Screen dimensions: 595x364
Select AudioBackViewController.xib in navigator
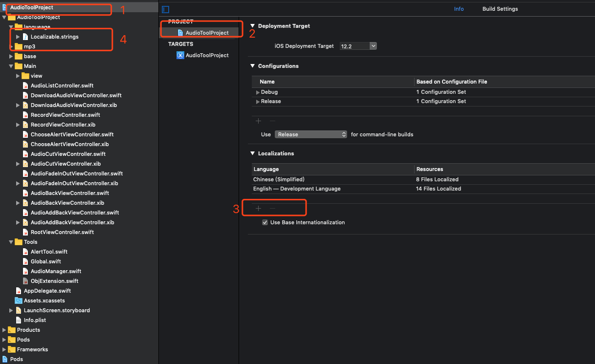point(67,203)
